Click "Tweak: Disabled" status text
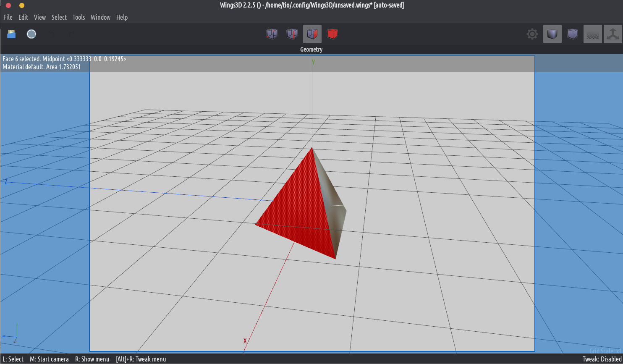The width and height of the screenshot is (623, 364). [602, 359]
